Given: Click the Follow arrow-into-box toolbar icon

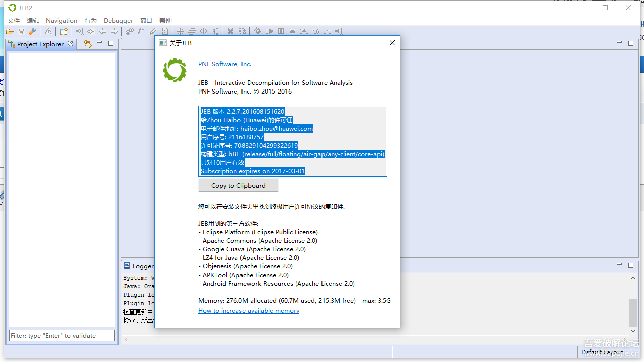Looking at the screenshot, I should 91,32.
